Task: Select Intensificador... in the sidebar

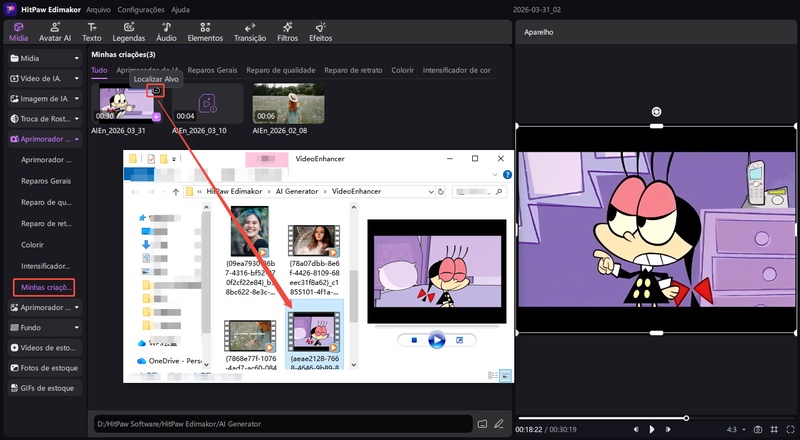Action: click(x=46, y=266)
